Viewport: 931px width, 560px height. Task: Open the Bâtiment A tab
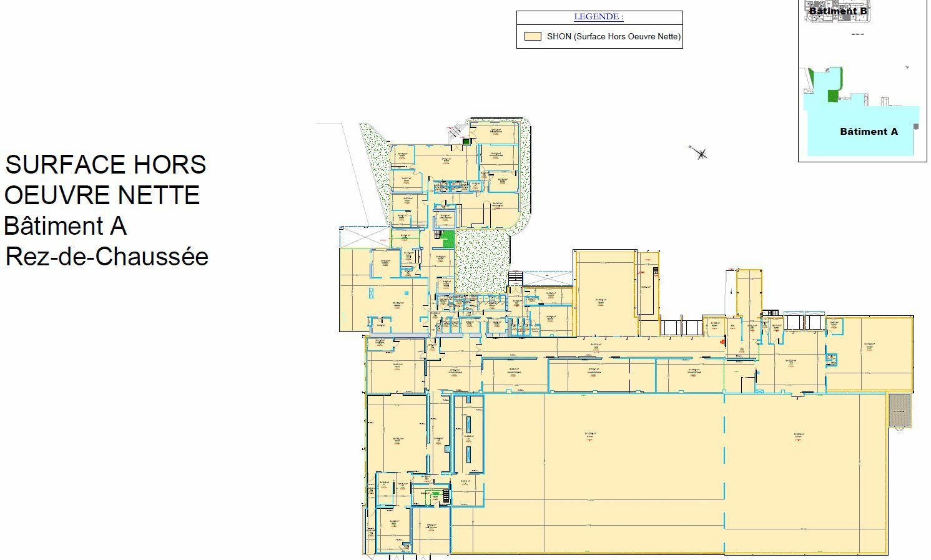(x=868, y=132)
